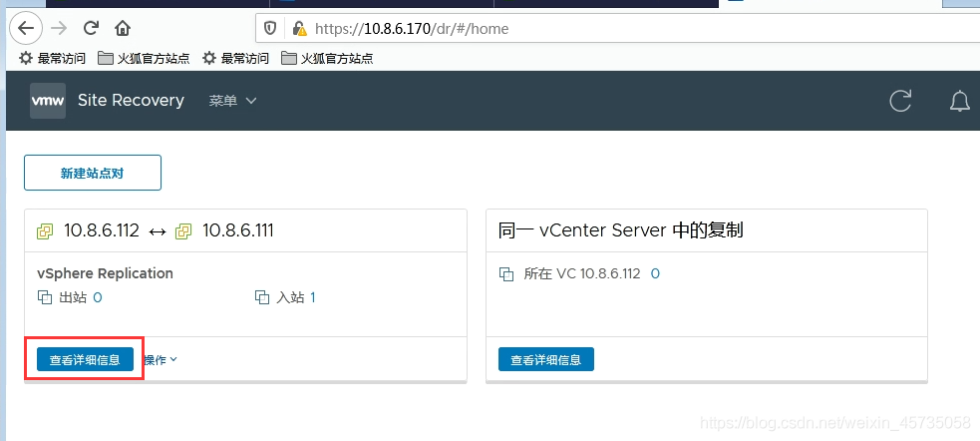Click the Site Recovery refresh icon
Viewport: 980px width, 441px height.
coord(900,100)
